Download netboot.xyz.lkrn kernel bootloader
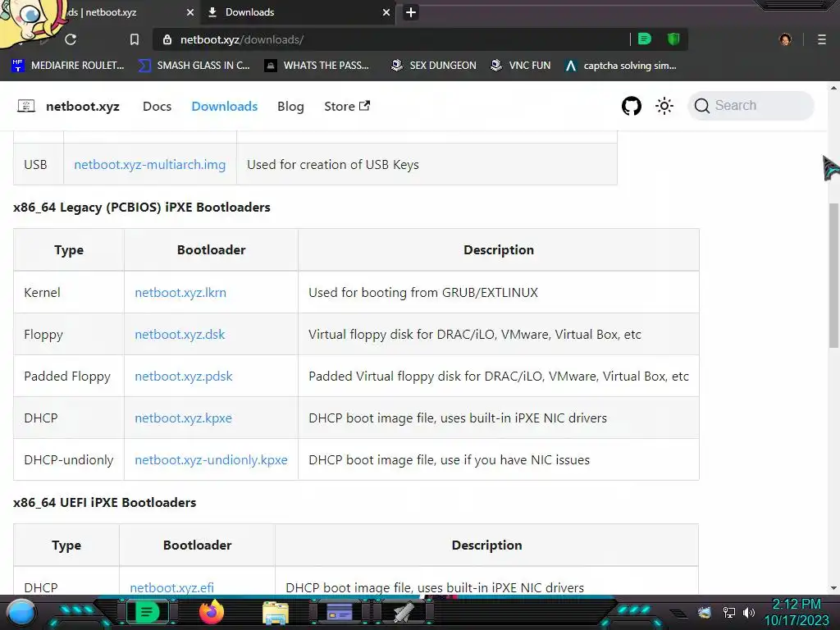 pos(180,293)
